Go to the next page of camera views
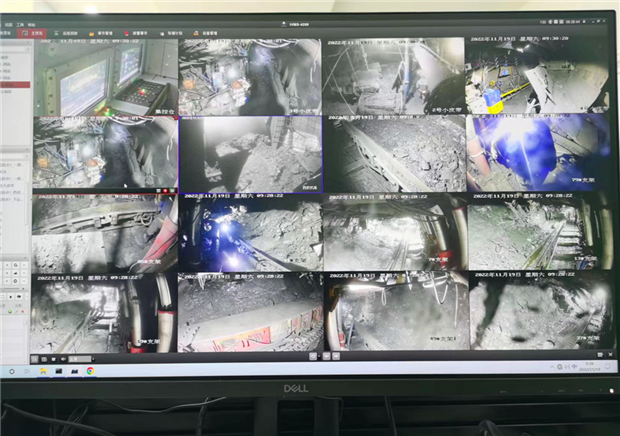This screenshot has width=620, height=436. coord(336,356)
